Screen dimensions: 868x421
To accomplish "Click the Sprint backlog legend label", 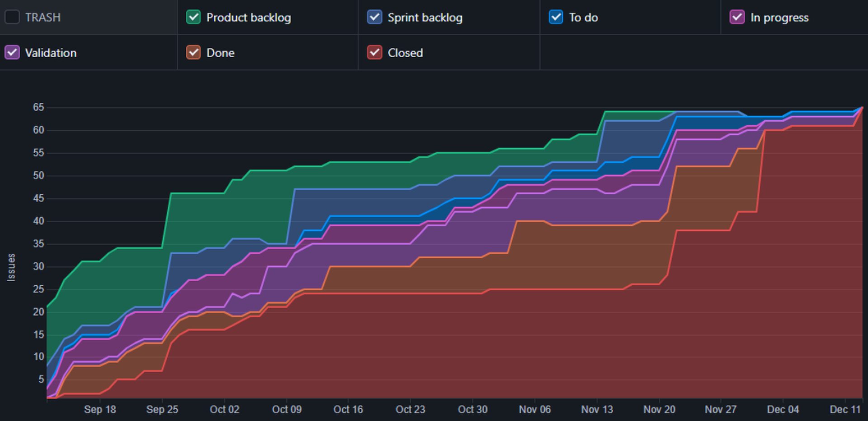I will click(425, 18).
